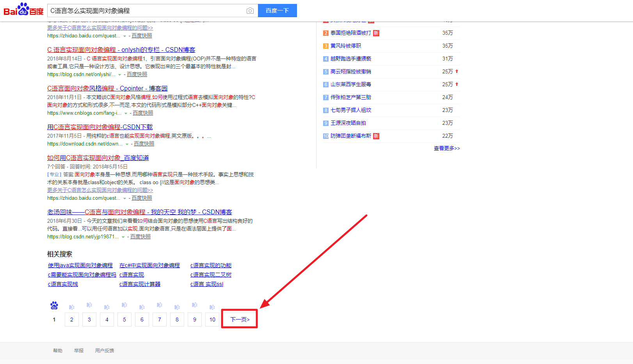This screenshot has height=364, width=633.
Task: Go to results page 7
Action: point(160,320)
